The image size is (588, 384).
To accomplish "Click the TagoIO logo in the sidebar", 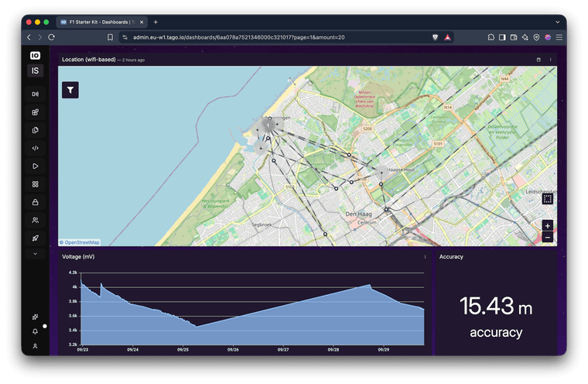I will [35, 56].
